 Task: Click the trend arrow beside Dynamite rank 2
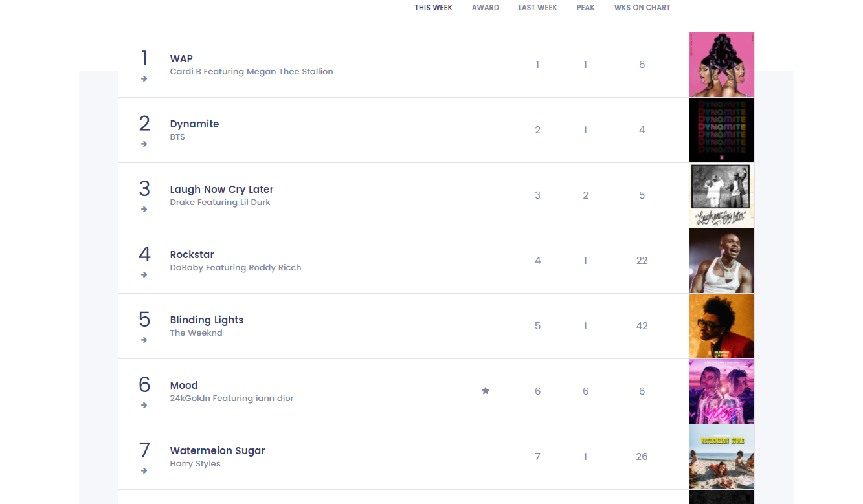(x=144, y=144)
